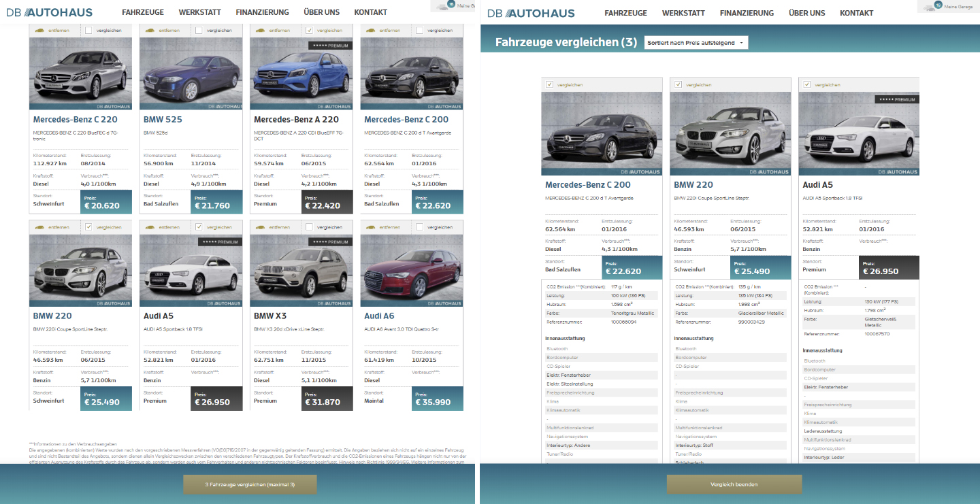This screenshot has width=980, height=504.
Task: Select Werkstatt in the listing page navigation
Action: click(199, 12)
